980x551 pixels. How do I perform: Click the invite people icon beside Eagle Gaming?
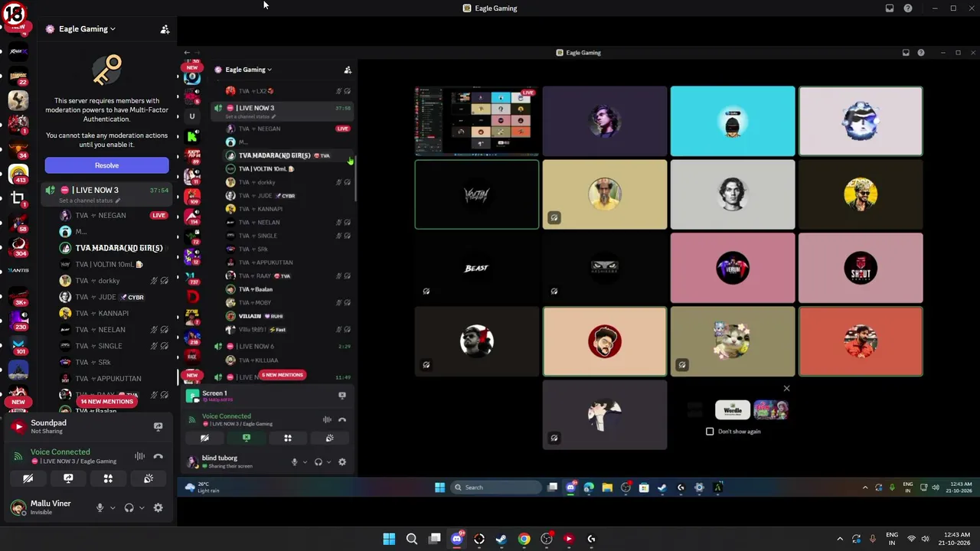[x=165, y=29]
